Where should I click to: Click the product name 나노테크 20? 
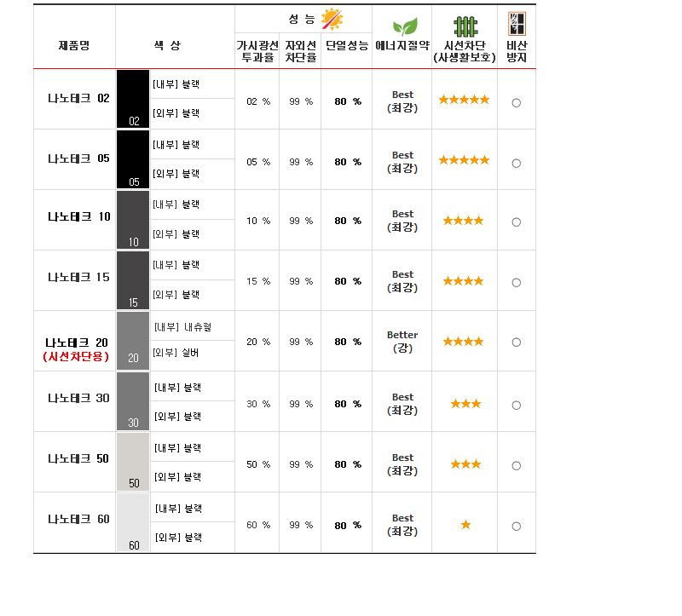[x=77, y=343]
